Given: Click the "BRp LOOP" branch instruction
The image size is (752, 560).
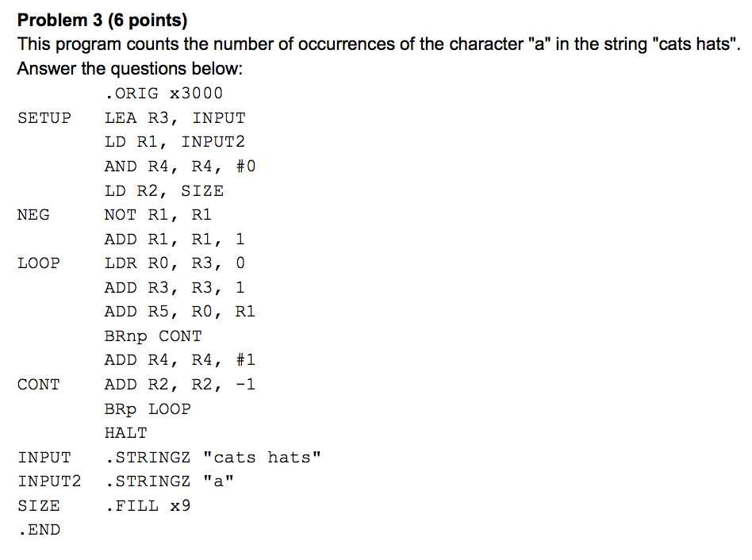Looking at the screenshot, I should tap(148, 409).
